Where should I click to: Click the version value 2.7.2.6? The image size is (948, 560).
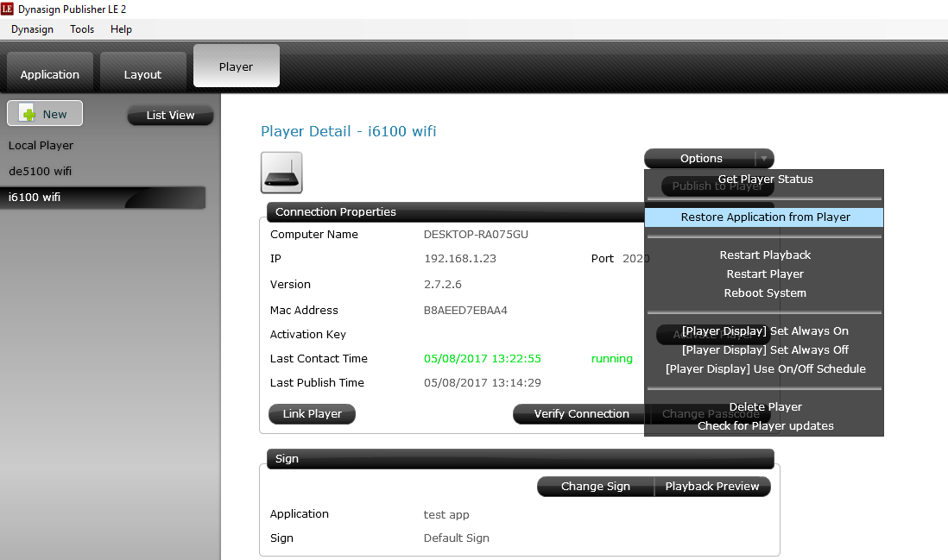tap(443, 285)
